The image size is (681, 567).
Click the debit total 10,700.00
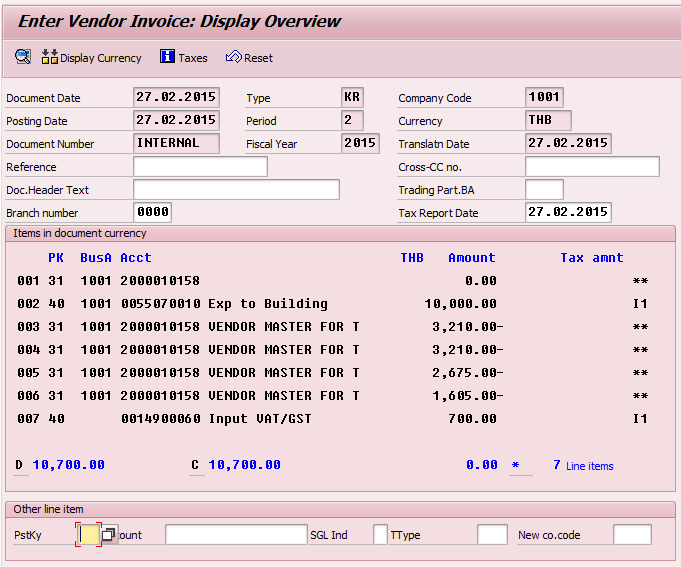pos(69,465)
